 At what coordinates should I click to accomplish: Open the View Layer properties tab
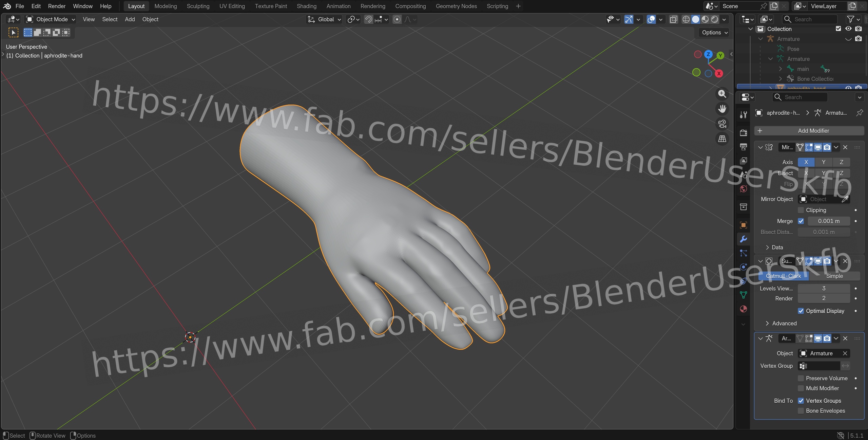[744, 161]
